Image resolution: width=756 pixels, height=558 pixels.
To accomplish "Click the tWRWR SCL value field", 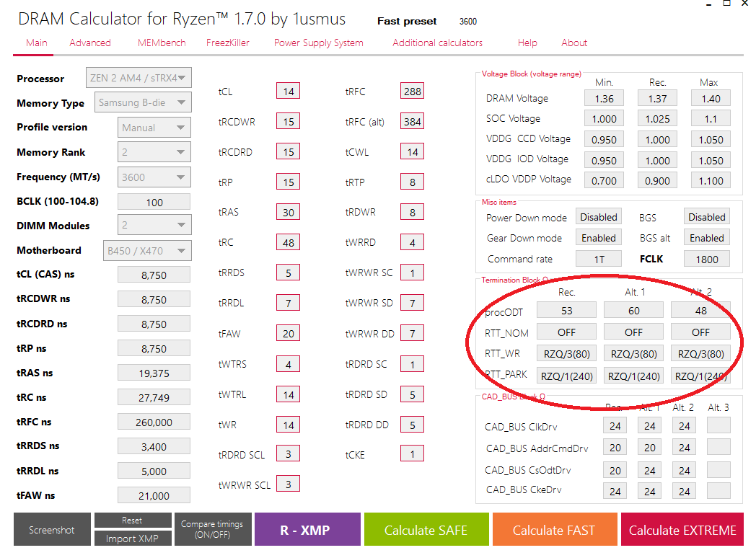I will 289,484.
